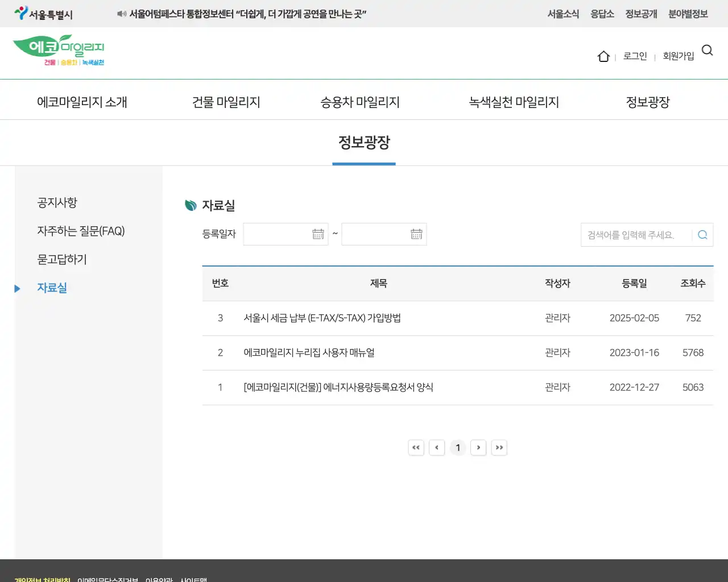The image size is (728, 582).
Task: Open 정보광장 in main navigation bar
Action: pyautogui.click(x=648, y=102)
